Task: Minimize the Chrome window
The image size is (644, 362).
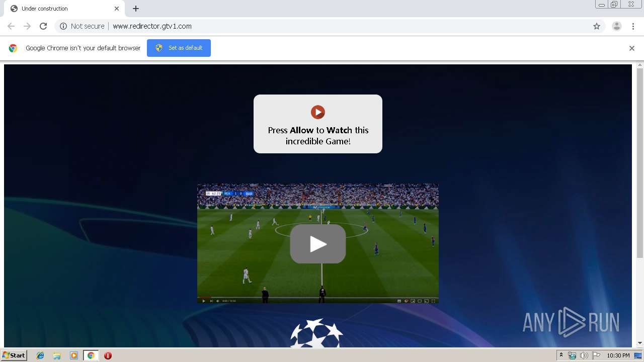Action: [x=602, y=5]
